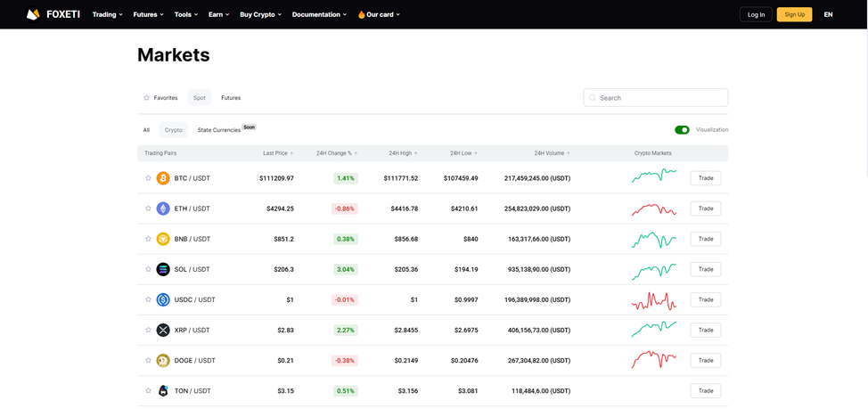868x409 pixels.
Task: Select the Favorites tab
Action: pos(161,98)
